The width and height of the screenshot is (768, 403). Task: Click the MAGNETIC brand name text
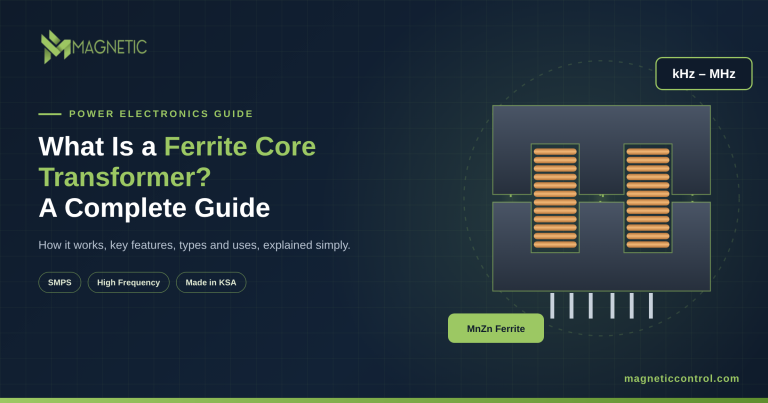point(110,47)
